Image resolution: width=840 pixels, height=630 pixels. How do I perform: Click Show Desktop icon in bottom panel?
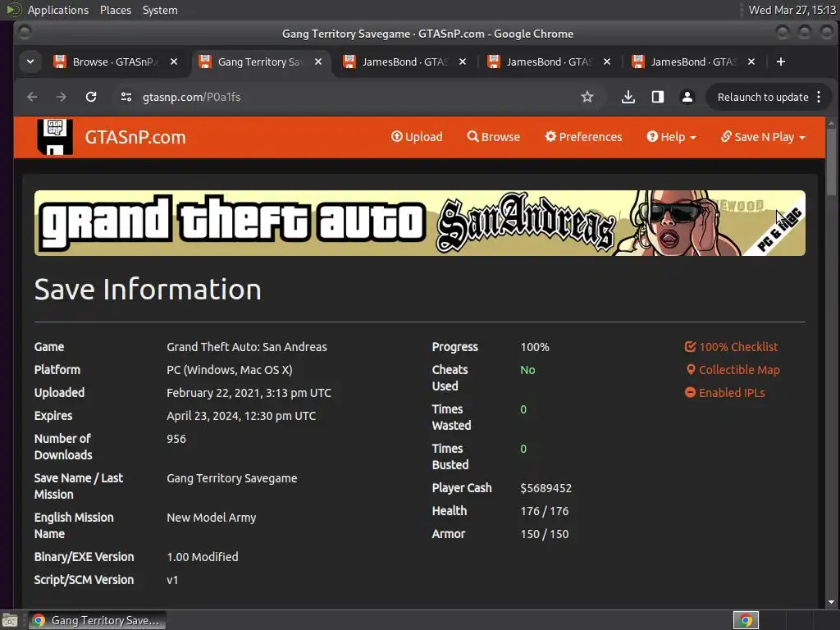pos(10,621)
